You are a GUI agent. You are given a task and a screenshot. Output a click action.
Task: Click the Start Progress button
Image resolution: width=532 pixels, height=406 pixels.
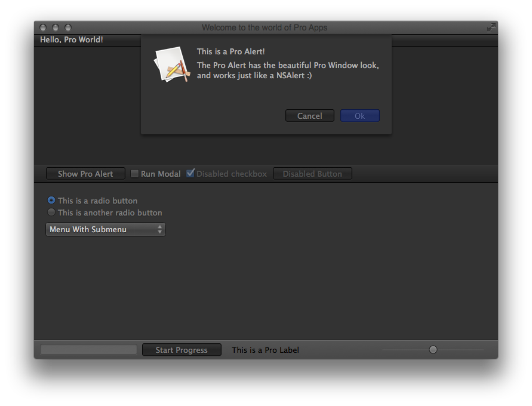(x=182, y=350)
